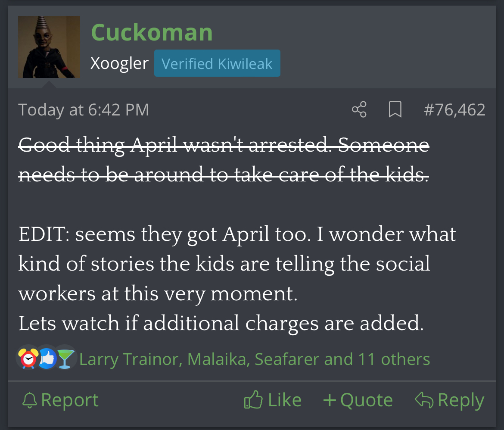Reply to Cuckoman's post
This screenshot has width=504, height=430.
[449, 400]
